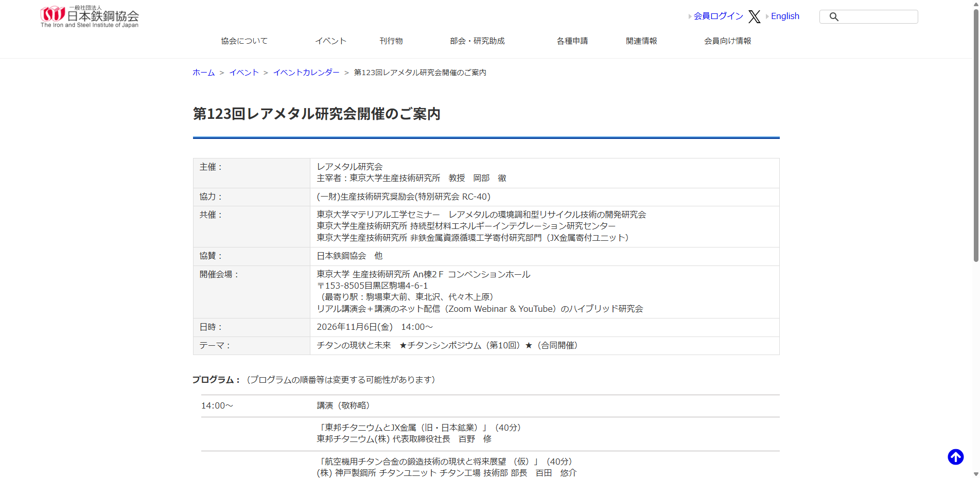980x478 pixels.
Task: Open the 部会・研究助成 menu
Action: tap(477, 41)
